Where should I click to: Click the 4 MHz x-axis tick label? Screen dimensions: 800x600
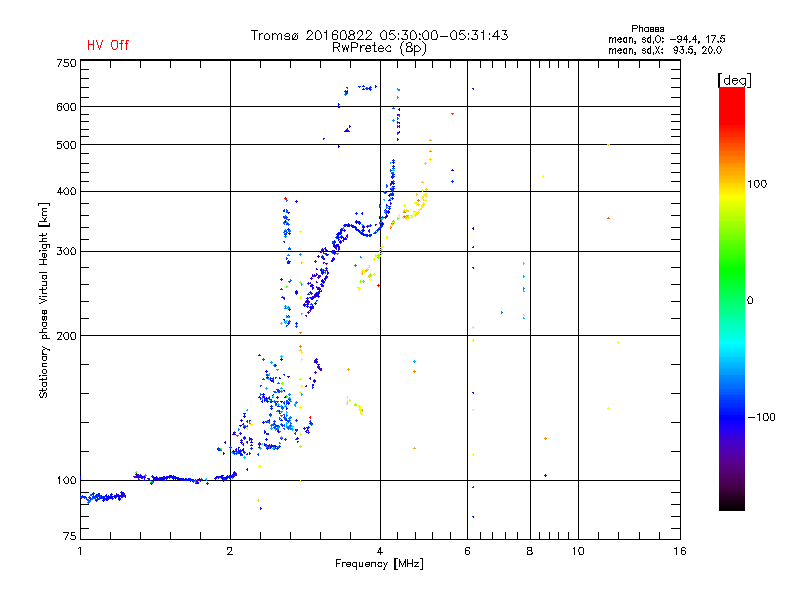380,551
